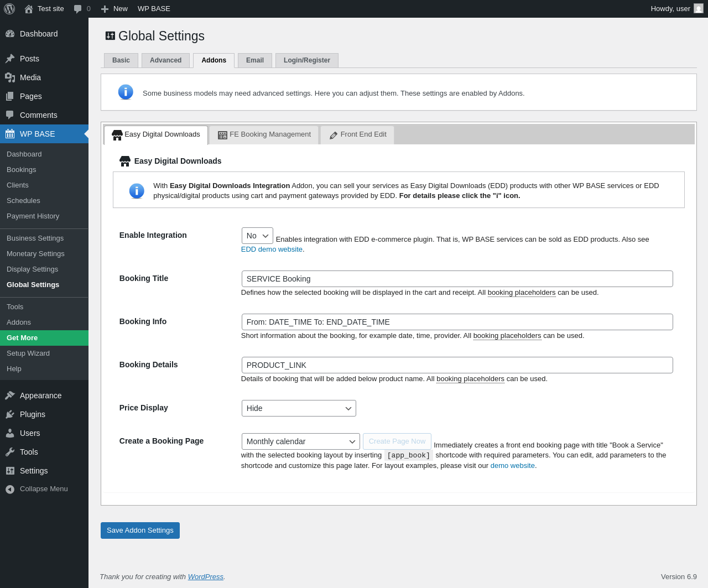708x588 pixels.
Task: Click into the Booking Title text field
Action: [457, 279]
